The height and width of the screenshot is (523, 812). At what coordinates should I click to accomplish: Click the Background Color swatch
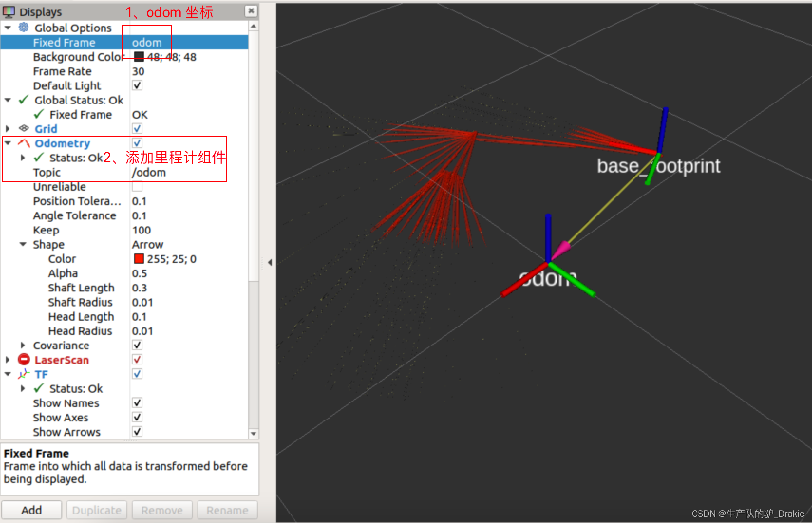(139, 57)
